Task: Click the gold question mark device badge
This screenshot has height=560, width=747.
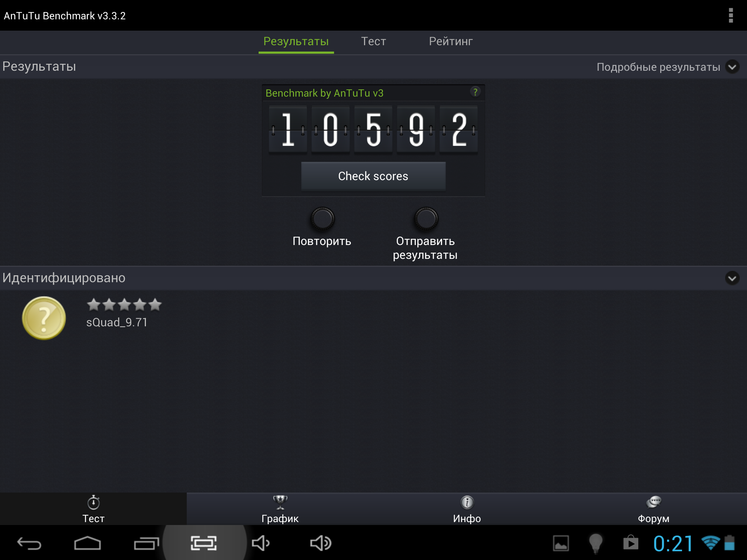Action: point(44,318)
